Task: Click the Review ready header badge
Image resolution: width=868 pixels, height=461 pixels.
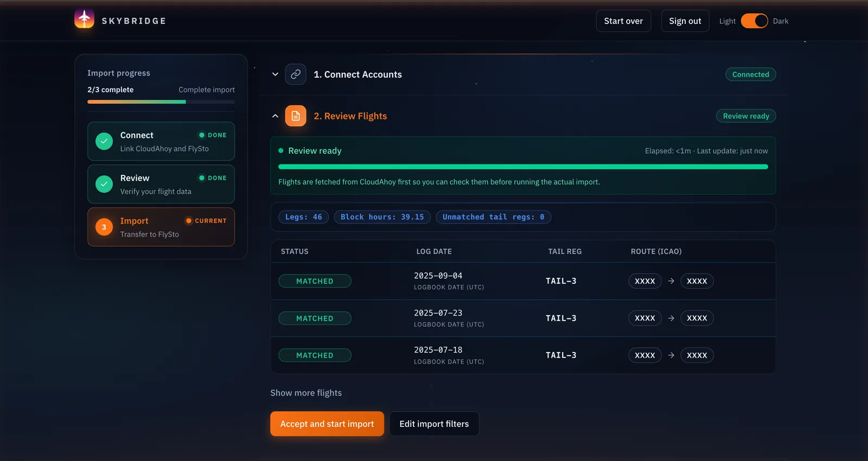Action: click(746, 116)
